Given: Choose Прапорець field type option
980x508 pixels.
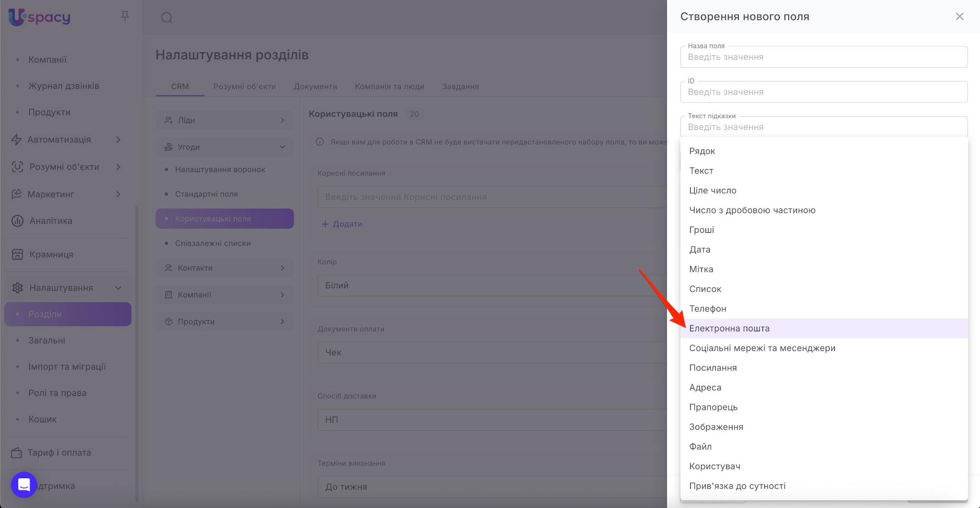Looking at the screenshot, I should coord(713,407).
